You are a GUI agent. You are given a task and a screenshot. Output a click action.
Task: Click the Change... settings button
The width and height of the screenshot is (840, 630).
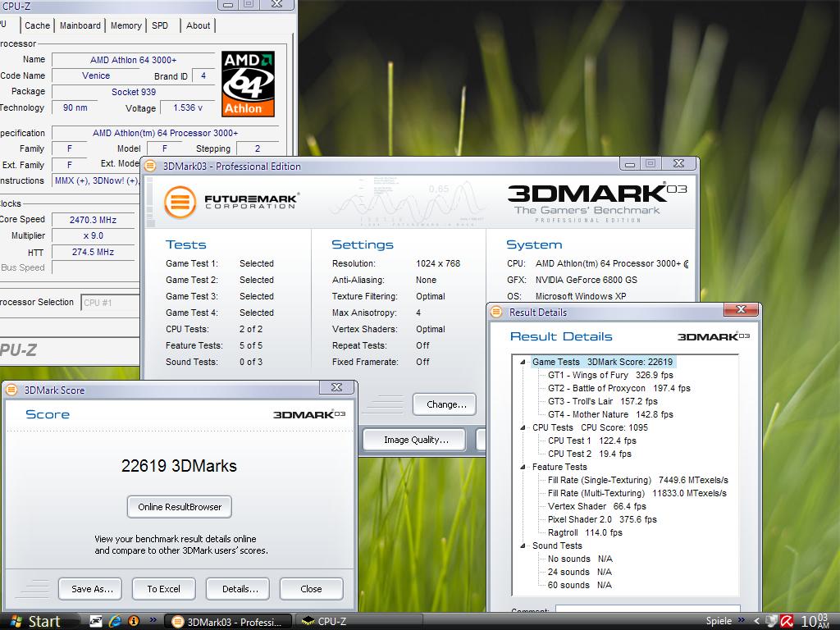[x=445, y=404]
